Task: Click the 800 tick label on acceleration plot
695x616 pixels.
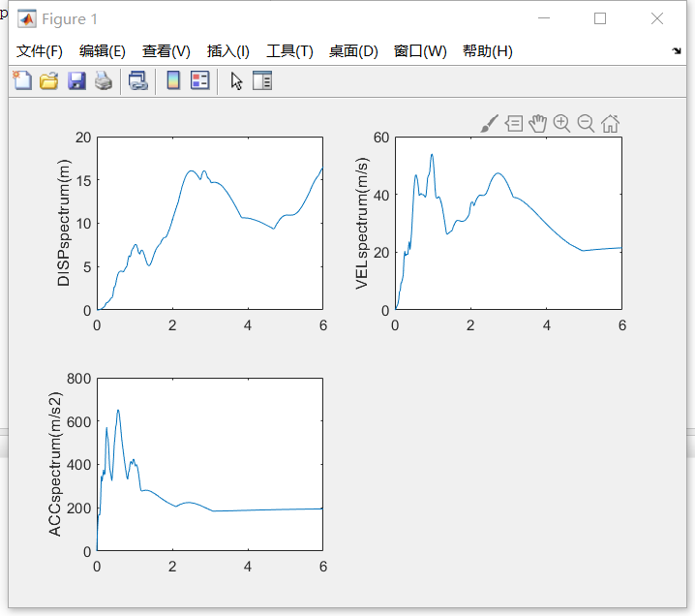Action: [x=79, y=379]
